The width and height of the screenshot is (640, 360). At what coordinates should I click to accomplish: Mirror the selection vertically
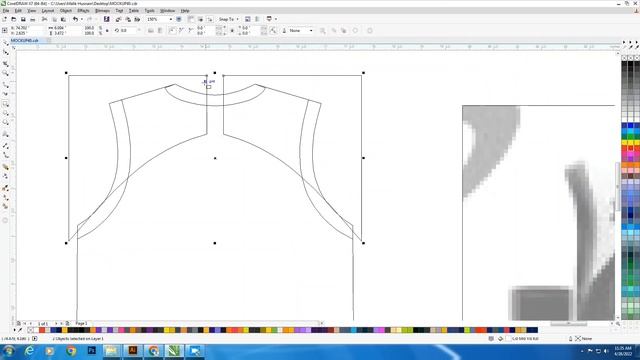(160, 31)
